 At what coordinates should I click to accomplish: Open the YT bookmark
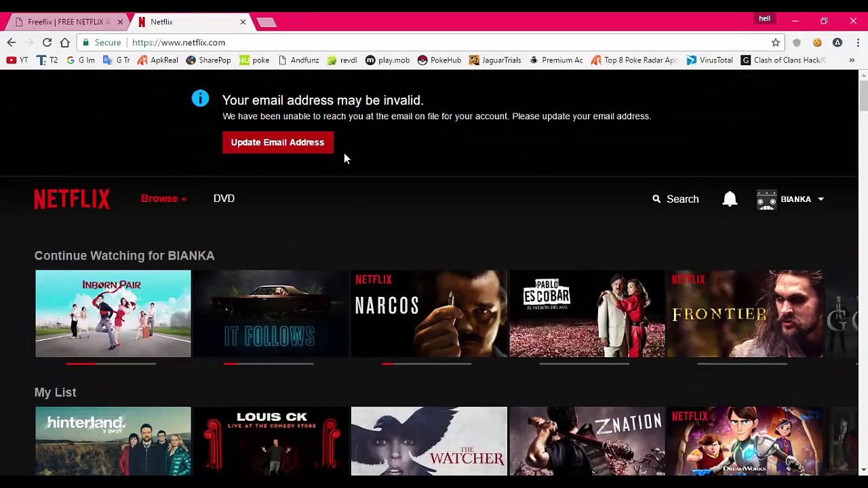click(17, 60)
